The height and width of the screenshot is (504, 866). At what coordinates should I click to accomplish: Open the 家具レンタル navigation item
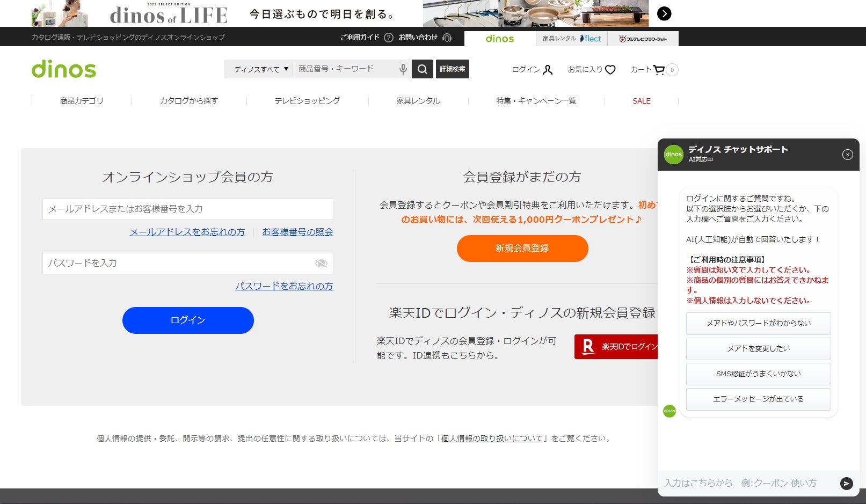[418, 101]
